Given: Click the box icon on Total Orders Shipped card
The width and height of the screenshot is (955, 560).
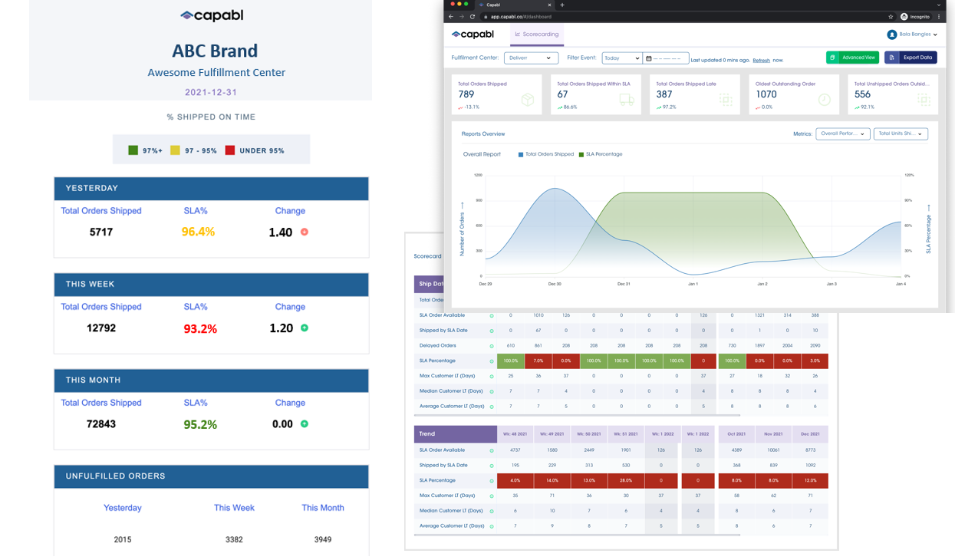Looking at the screenshot, I should (527, 100).
